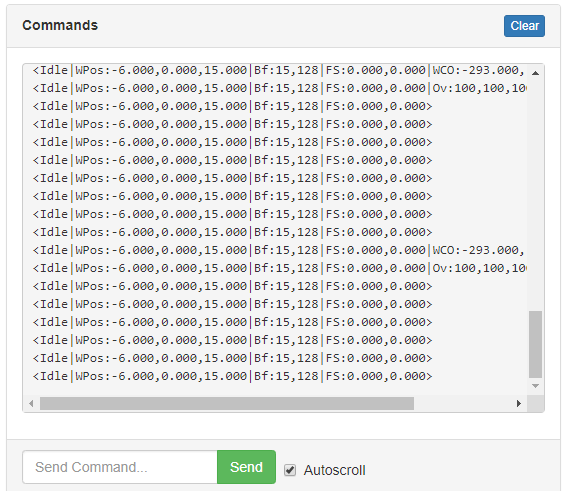
Task: Click the vertical scrollbar thumb in console
Action: tap(536, 344)
